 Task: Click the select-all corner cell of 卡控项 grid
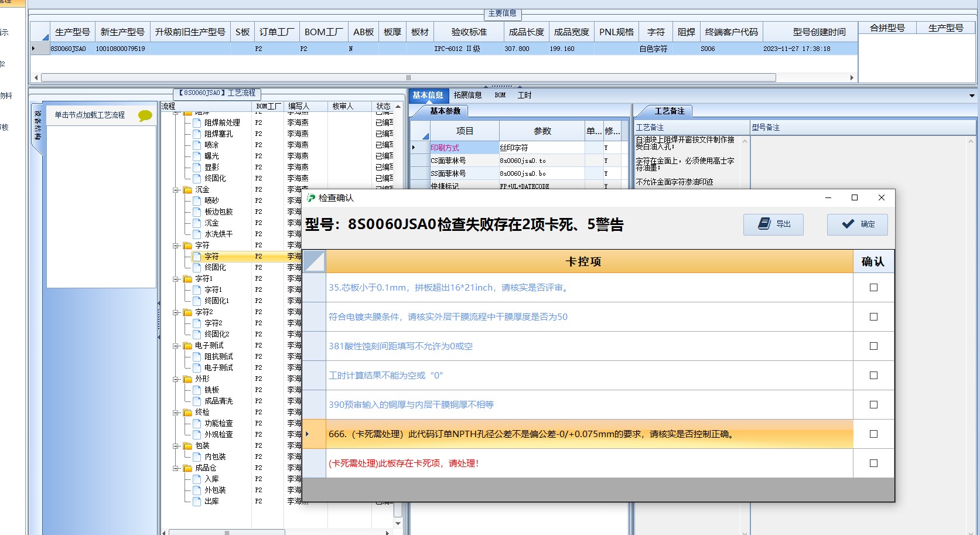[314, 261]
